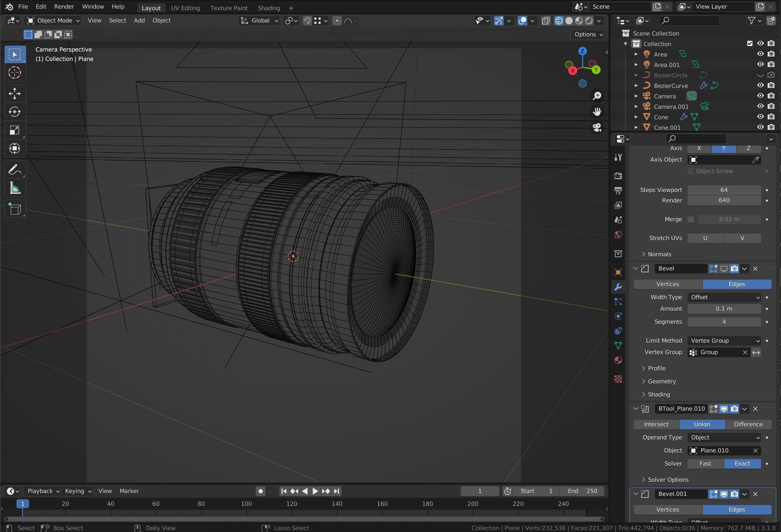Select Difference boolean operation
The image size is (781, 532).
click(748, 424)
